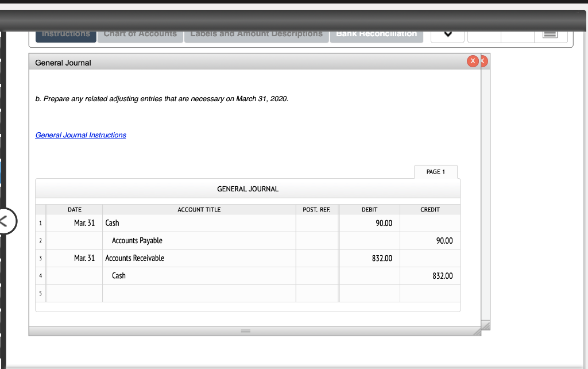The height and width of the screenshot is (369, 588).
Task: Click the empty Date cell on row 5
Action: (74, 293)
